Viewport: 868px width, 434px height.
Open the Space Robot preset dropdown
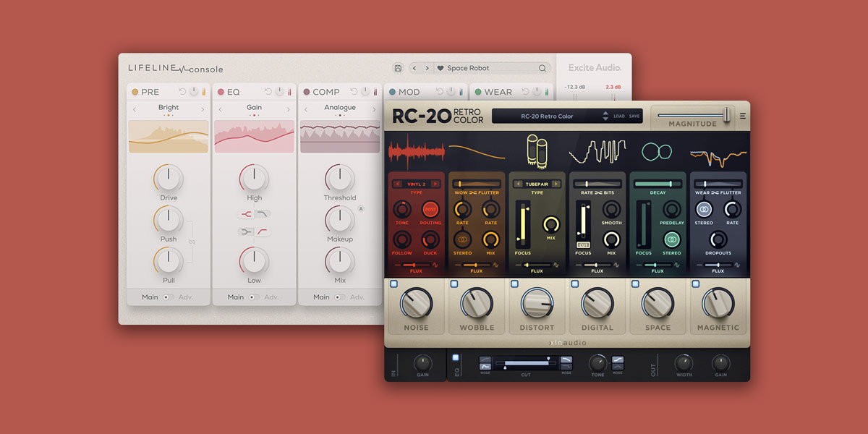[x=490, y=68]
